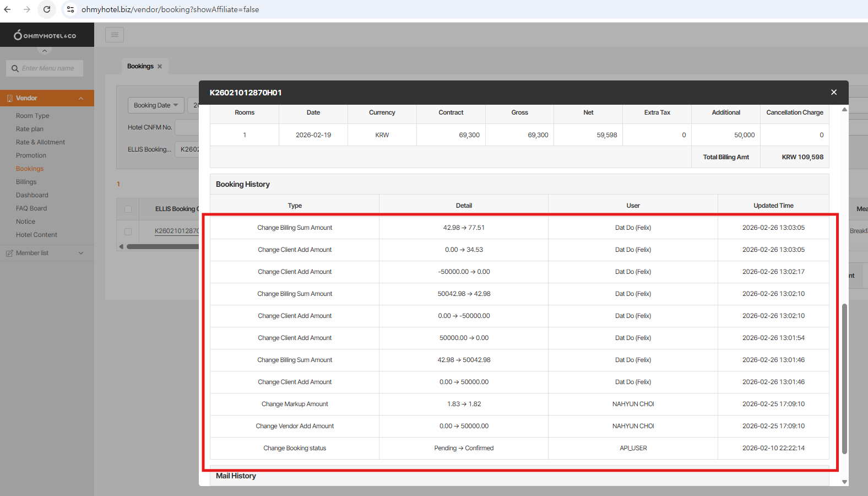
Task: Click the search magnifier icon in sidebar
Action: coord(15,68)
